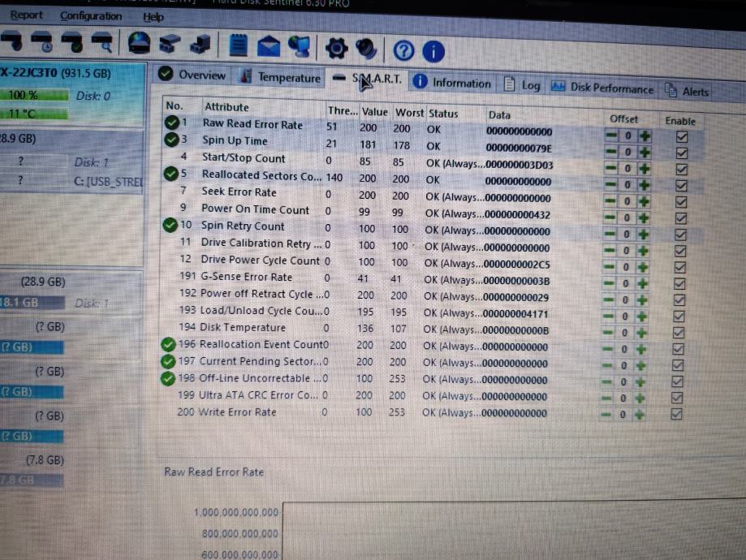Open settings via the gear icon
The image size is (746, 560).
[x=336, y=49]
